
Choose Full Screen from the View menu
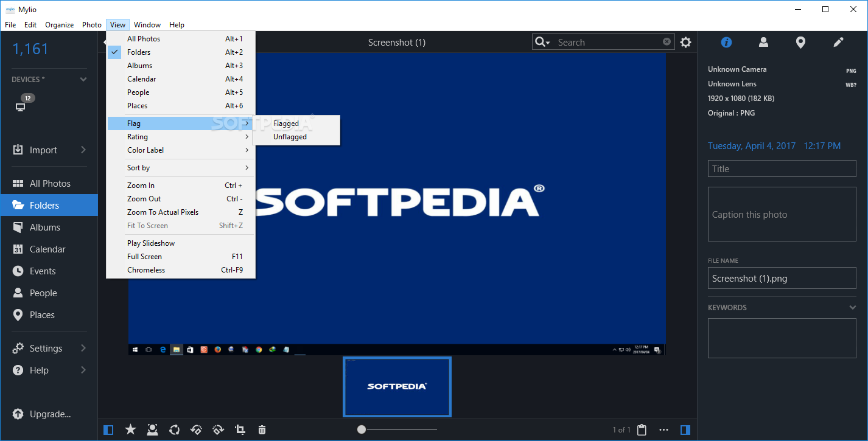coord(181,257)
